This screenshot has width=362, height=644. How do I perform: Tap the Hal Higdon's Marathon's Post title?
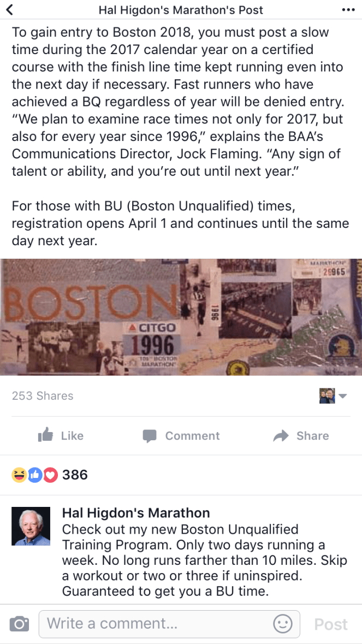[x=181, y=9]
